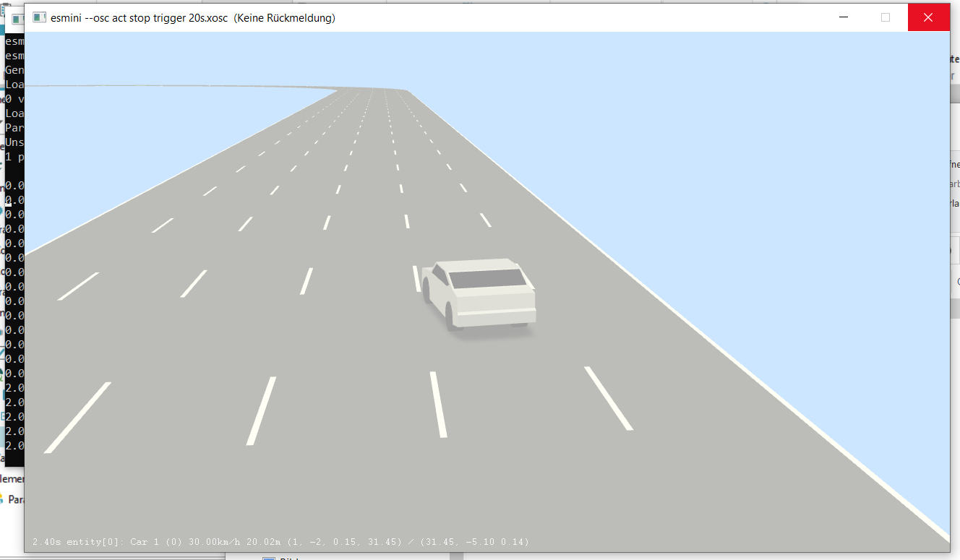The width and height of the screenshot is (960, 560).
Task: Click the partially visible button on right edge
Action: point(956,249)
